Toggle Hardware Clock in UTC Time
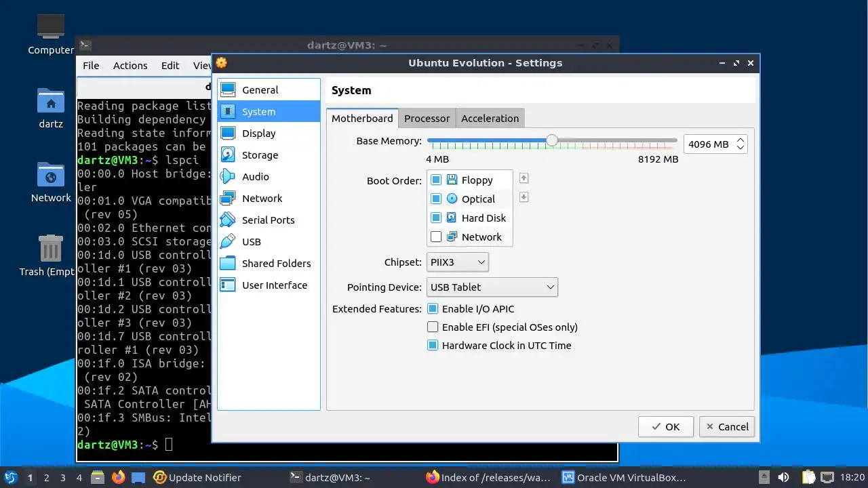Viewport: 868px width, 488px height. pyautogui.click(x=433, y=346)
